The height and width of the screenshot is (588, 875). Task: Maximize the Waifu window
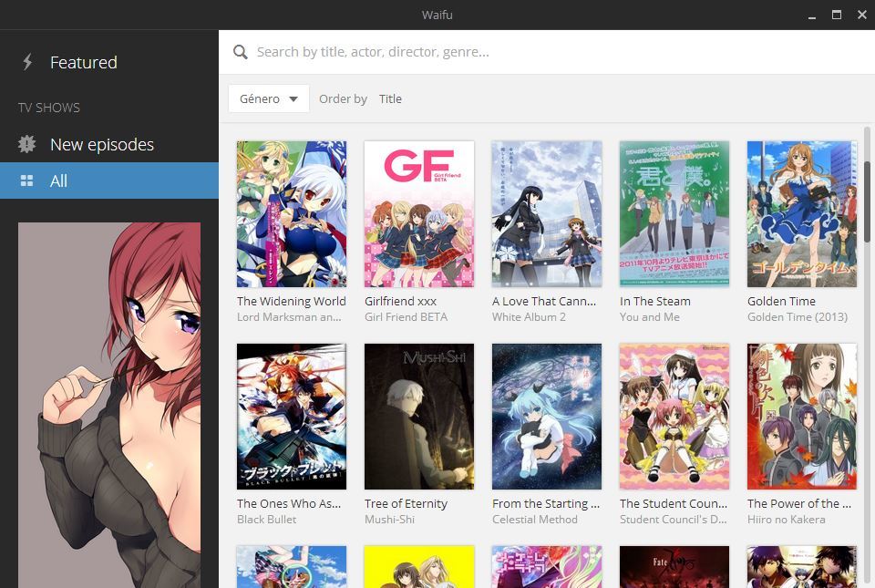[x=837, y=15]
